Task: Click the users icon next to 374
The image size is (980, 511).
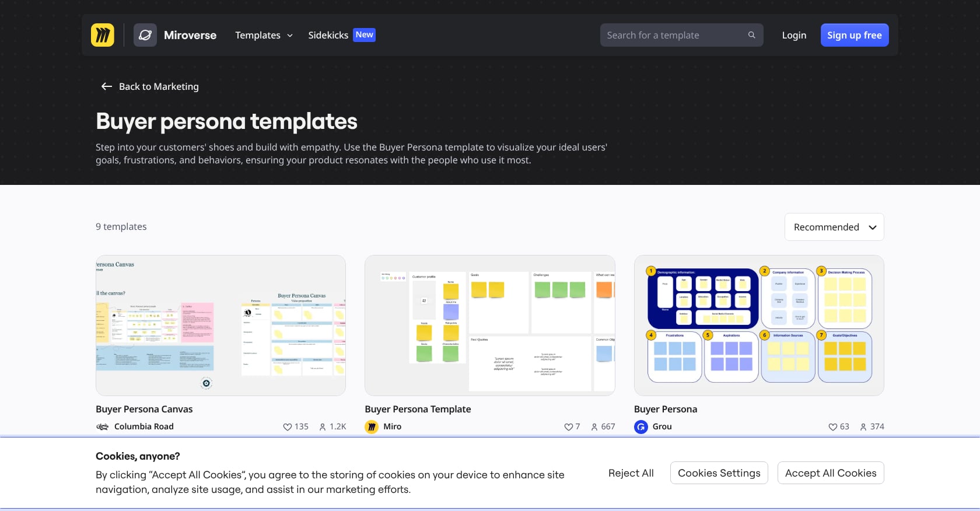Action: coord(863,427)
